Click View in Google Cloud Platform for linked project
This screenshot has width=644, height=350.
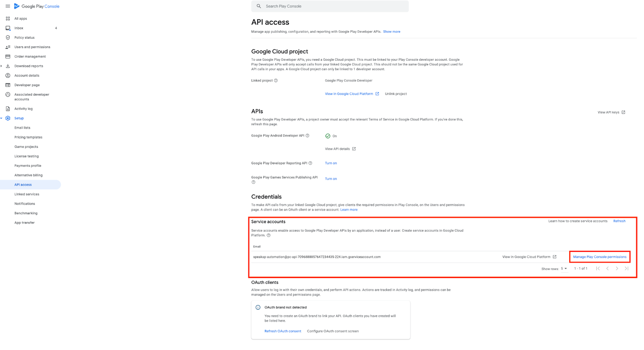(x=352, y=94)
